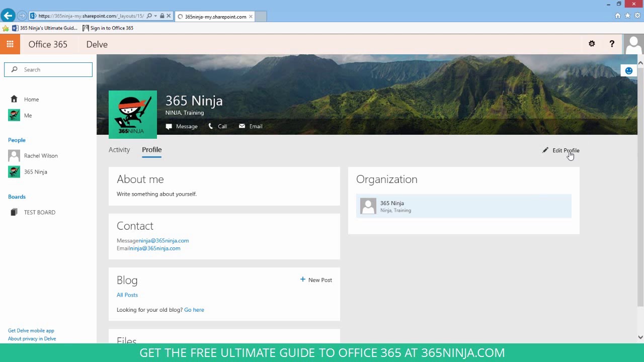Open the Office 365 app launcher
The height and width of the screenshot is (362, 644).
[10, 44]
